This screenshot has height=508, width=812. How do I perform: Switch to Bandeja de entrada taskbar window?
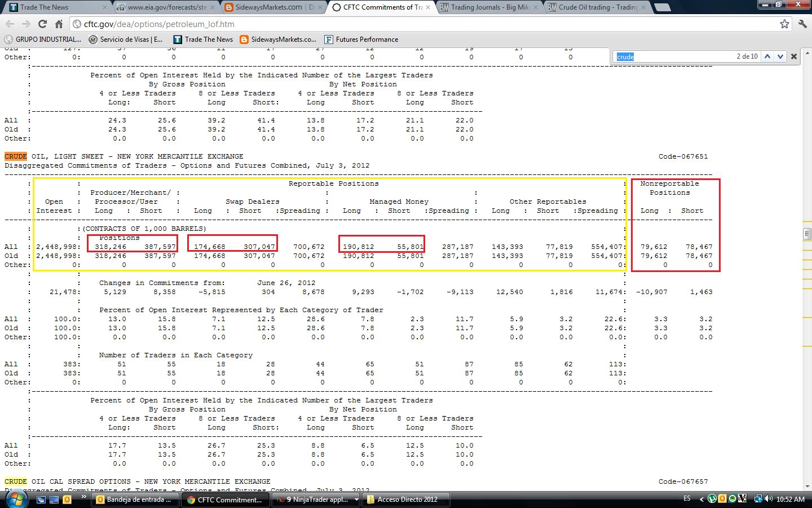click(x=135, y=500)
